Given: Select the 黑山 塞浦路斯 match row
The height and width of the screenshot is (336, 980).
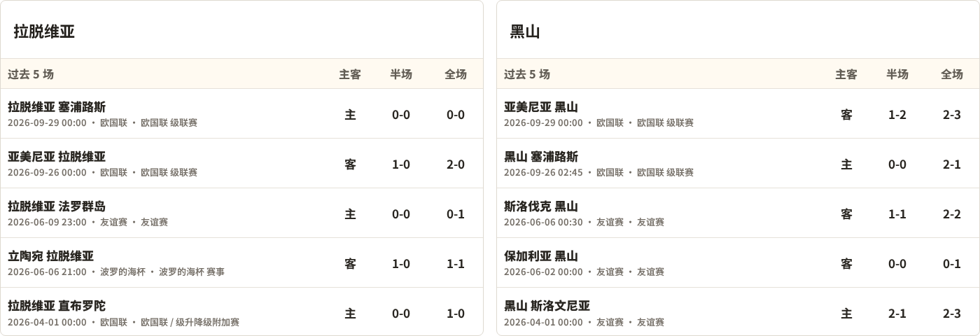Looking at the screenshot, I should coord(738,164).
